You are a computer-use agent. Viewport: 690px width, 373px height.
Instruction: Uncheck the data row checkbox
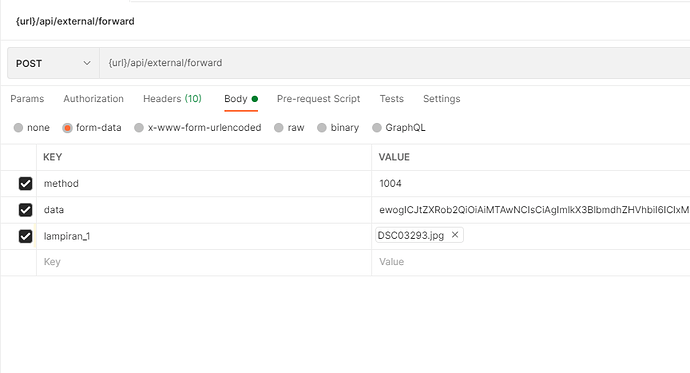[26, 210]
